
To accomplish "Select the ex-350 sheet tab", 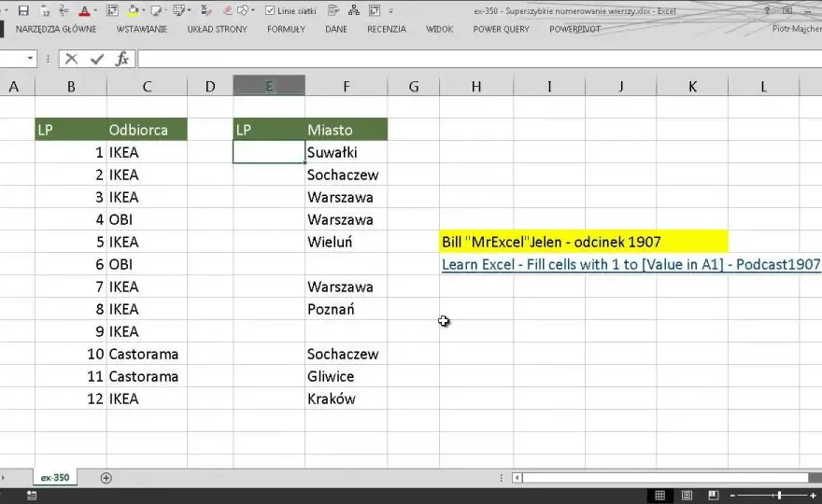I will 55,477.
